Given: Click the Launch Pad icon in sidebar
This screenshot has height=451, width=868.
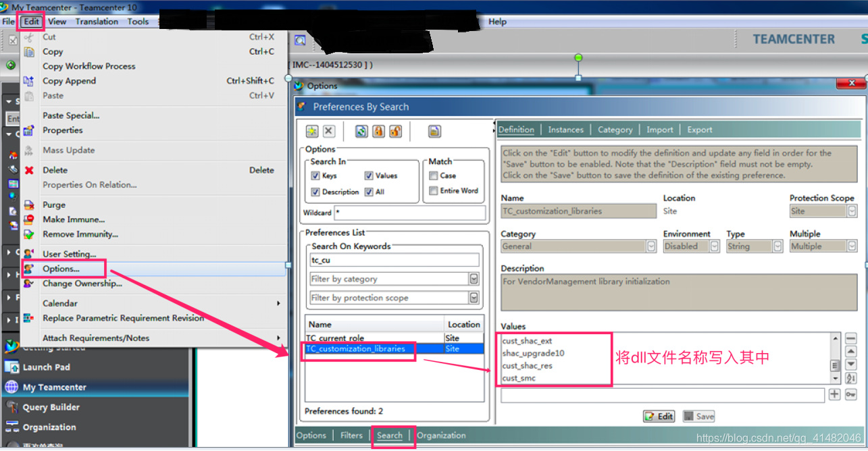Looking at the screenshot, I should tap(11, 367).
